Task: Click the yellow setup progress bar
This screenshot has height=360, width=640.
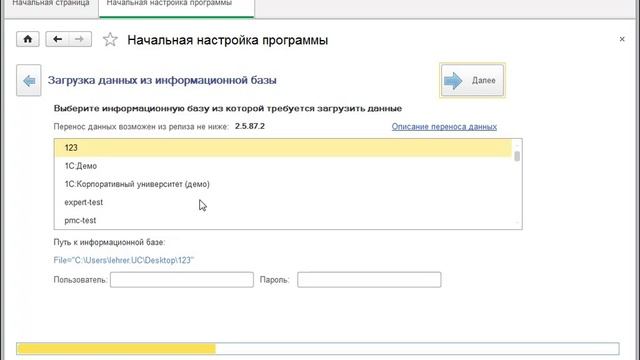Action: 318,349
